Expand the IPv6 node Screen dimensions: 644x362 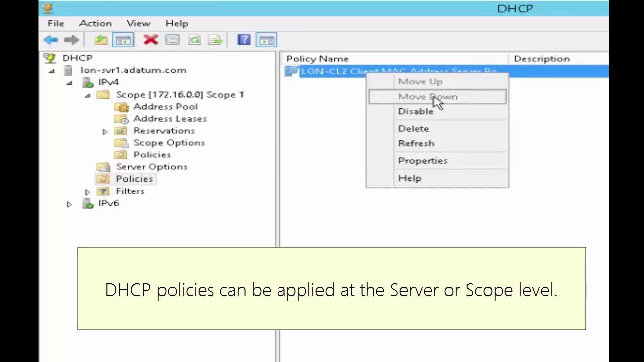pos(69,204)
